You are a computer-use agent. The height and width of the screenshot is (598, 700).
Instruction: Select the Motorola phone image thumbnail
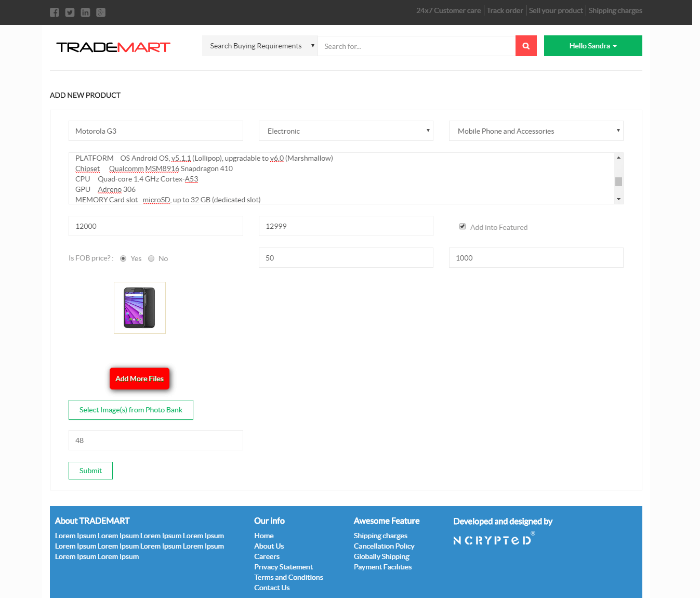pos(140,308)
